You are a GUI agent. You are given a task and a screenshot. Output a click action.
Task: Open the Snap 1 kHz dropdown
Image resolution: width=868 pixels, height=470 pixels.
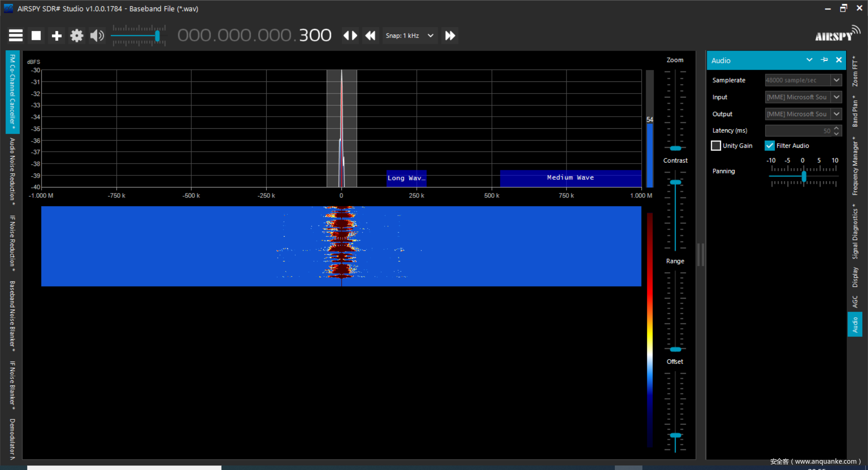click(410, 35)
